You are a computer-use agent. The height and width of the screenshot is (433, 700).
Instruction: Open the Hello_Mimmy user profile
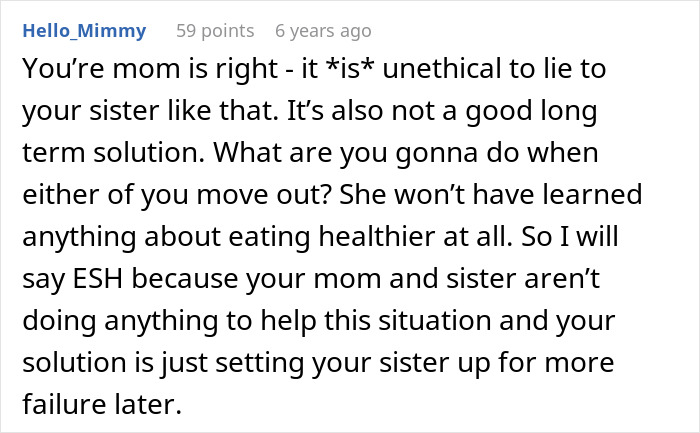click(x=82, y=31)
